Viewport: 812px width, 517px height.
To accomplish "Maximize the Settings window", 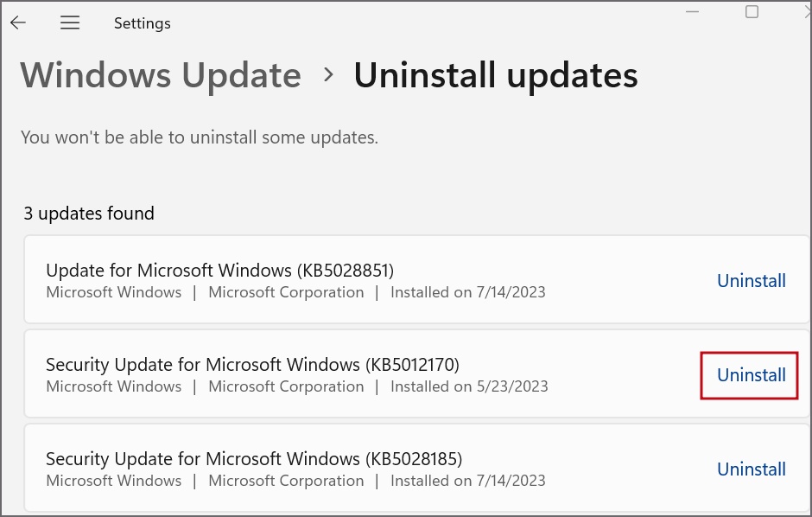I will click(752, 12).
